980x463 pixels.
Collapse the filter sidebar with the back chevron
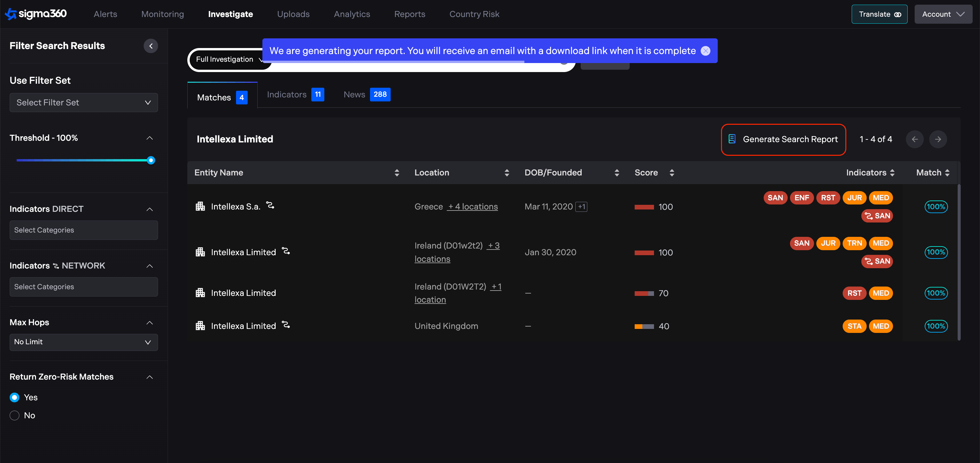pyautogui.click(x=151, y=46)
